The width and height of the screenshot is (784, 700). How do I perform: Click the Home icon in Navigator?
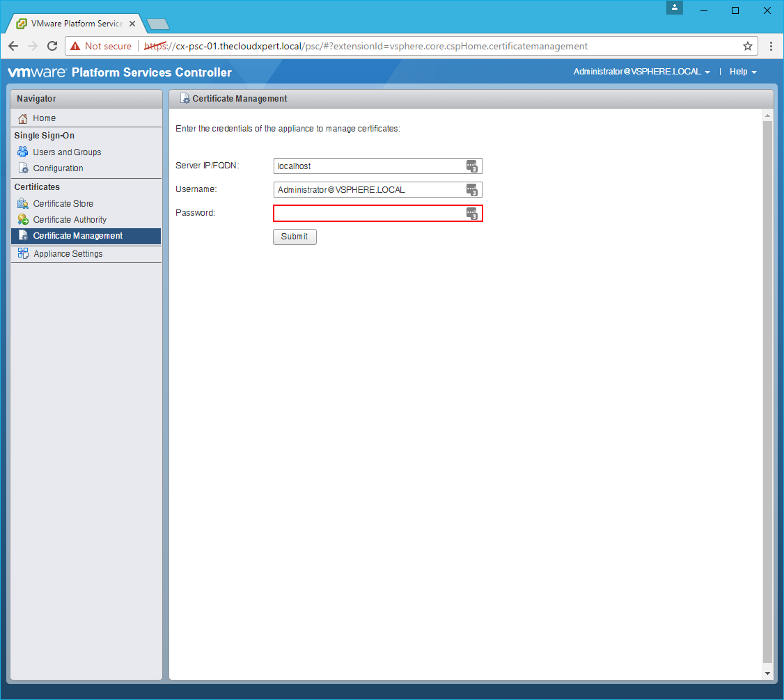23,118
